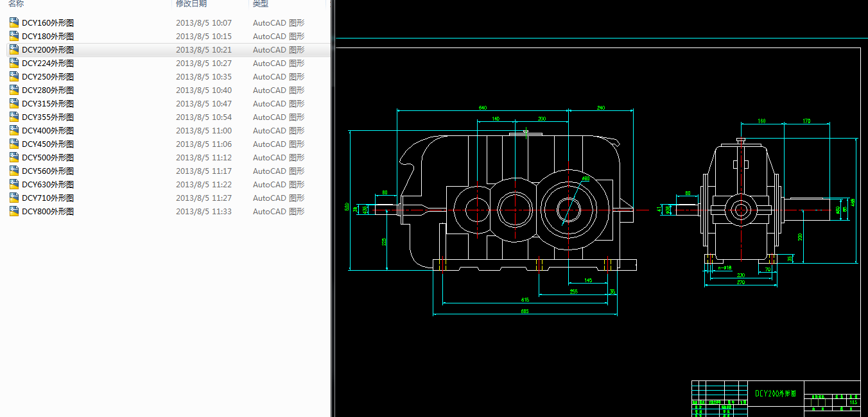Select the DCY630外形图 file name
This screenshot has width=868, height=417.
click(48, 184)
